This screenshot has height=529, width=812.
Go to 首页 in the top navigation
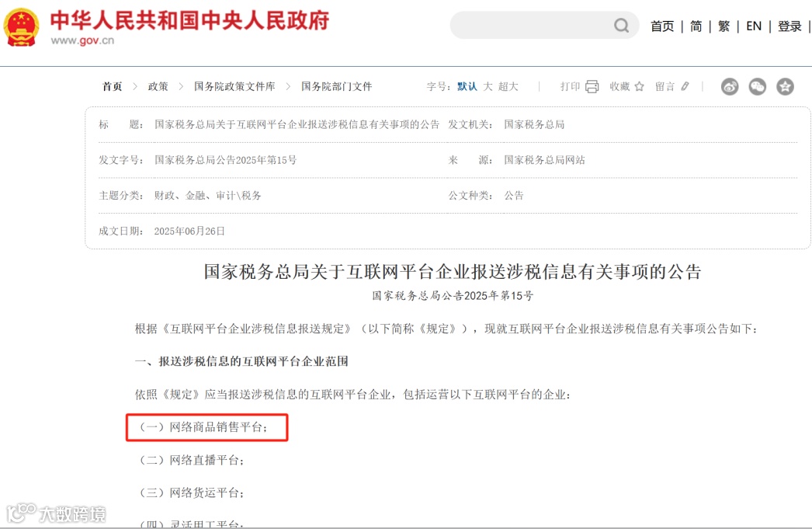point(661,26)
